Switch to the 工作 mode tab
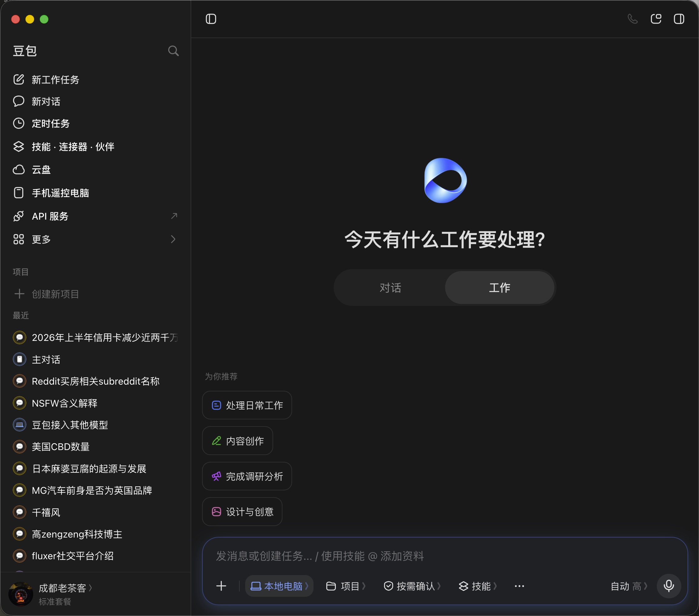This screenshot has width=699, height=616. [x=500, y=288]
